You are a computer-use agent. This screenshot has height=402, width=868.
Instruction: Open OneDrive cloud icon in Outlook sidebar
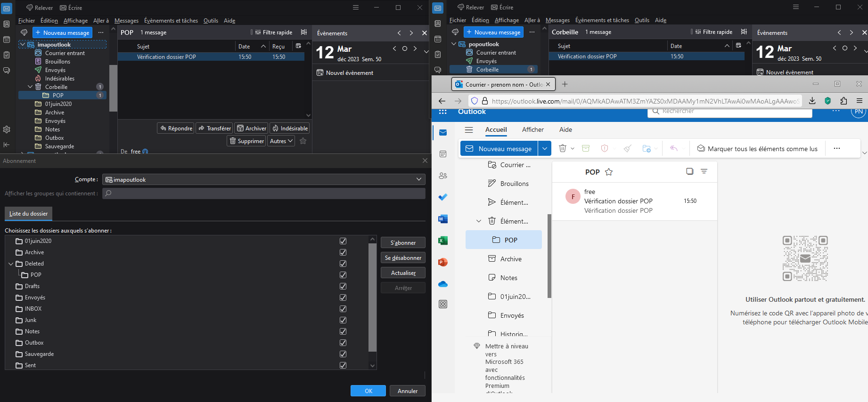(442, 284)
